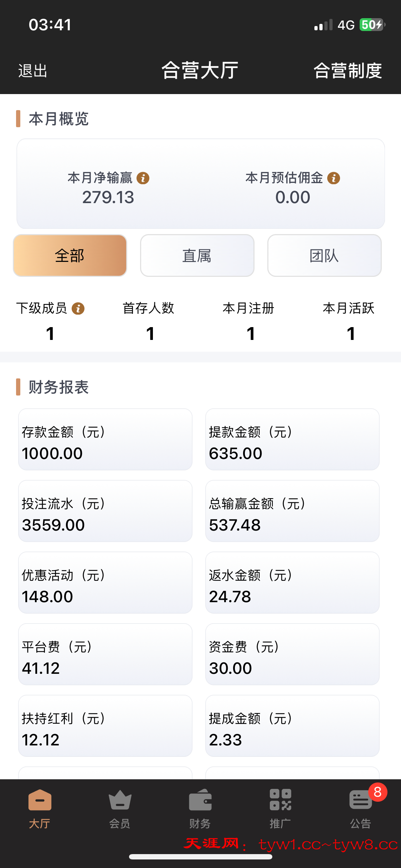Tap the battery status indicator
401x868 pixels.
pos(372,25)
